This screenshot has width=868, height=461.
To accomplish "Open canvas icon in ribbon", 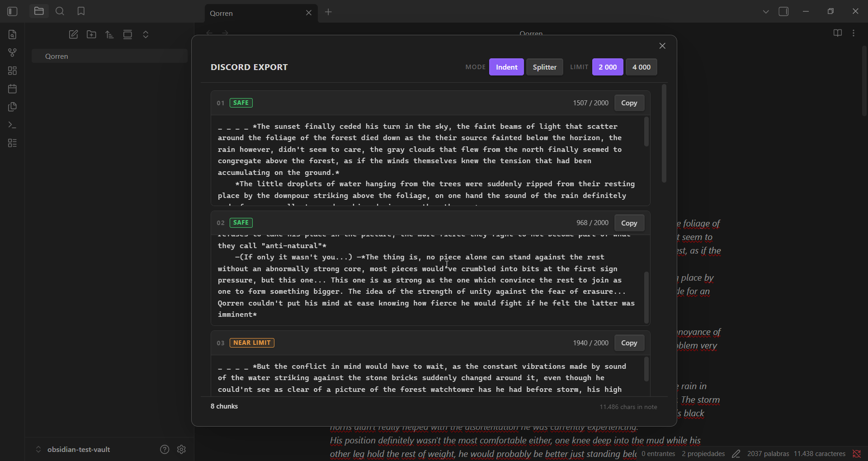I will click(13, 71).
